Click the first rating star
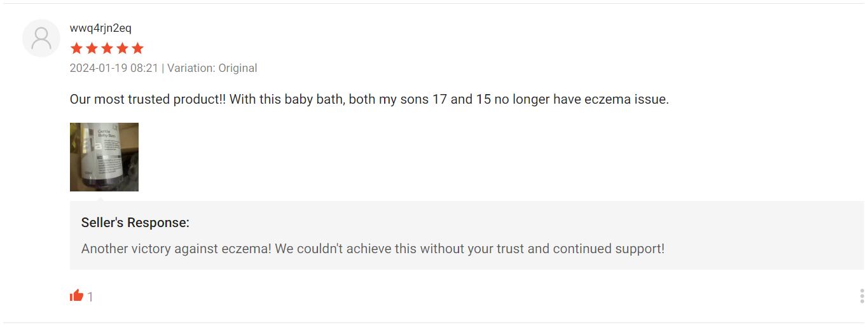This screenshot has width=868, height=325. tap(76, 48)
